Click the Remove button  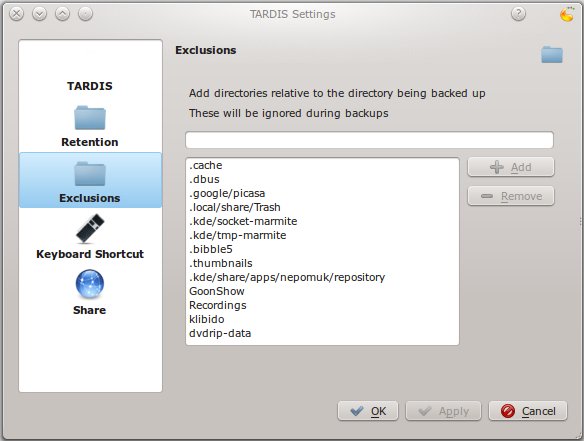[511, 196]
